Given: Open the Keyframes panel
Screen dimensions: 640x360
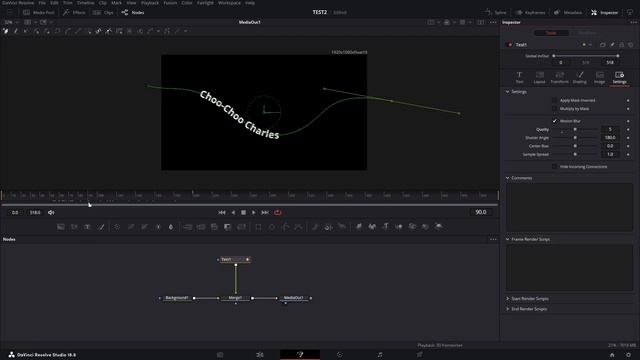Looking at the screenshot, I should pyautogui.click(x=530, y=13).
